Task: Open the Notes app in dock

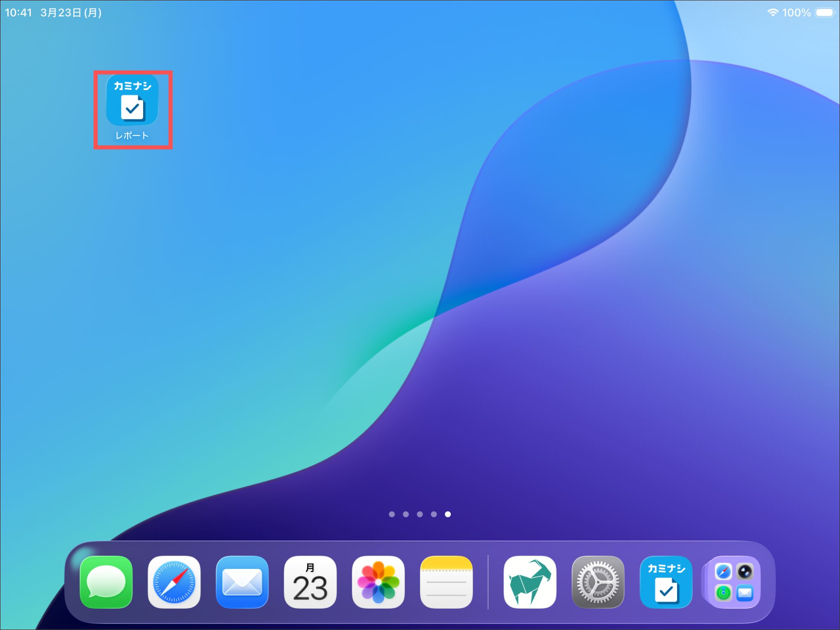Action: point(446,582)
